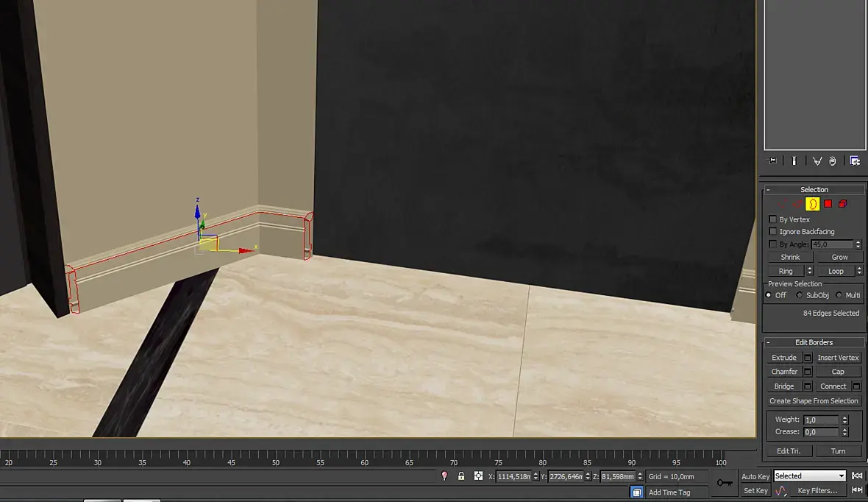Select Preview Selection Multi radio
The width and height of the screenshot is (868, 502).
pos(839,295)
